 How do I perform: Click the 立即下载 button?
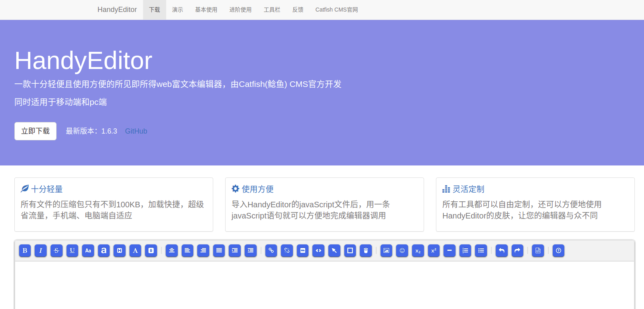35,131
